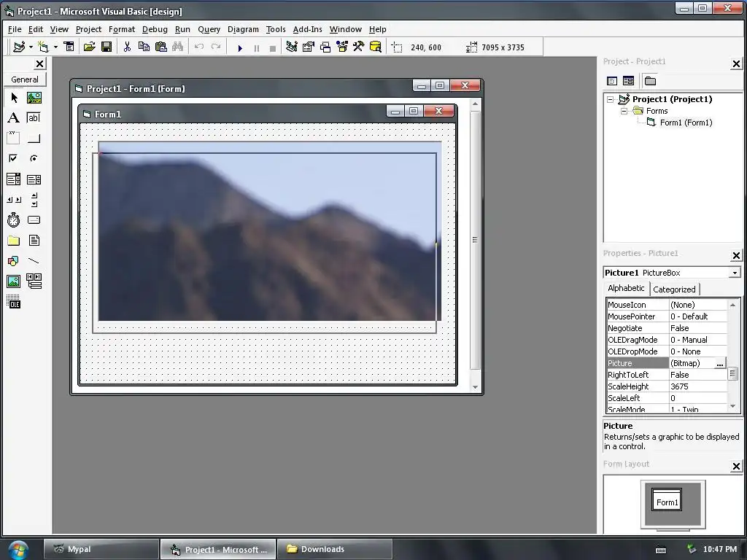Select the ComboBox control tool

(x=14, y=179)
